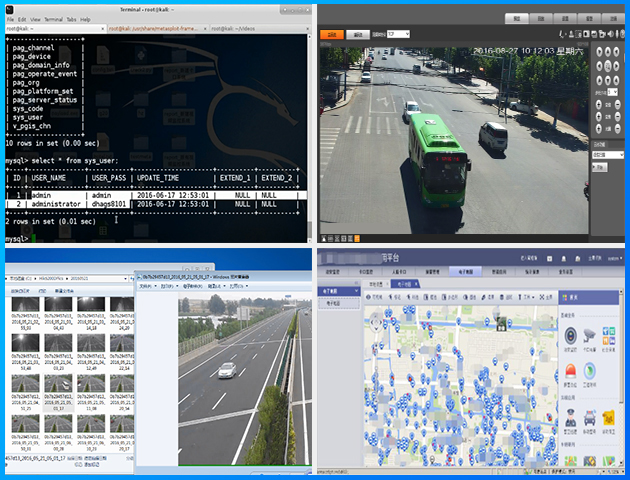This screenshot has width=630, height=480.
Task: Select the 电子地图 item in left sidebar
Action: coord(339,304)
